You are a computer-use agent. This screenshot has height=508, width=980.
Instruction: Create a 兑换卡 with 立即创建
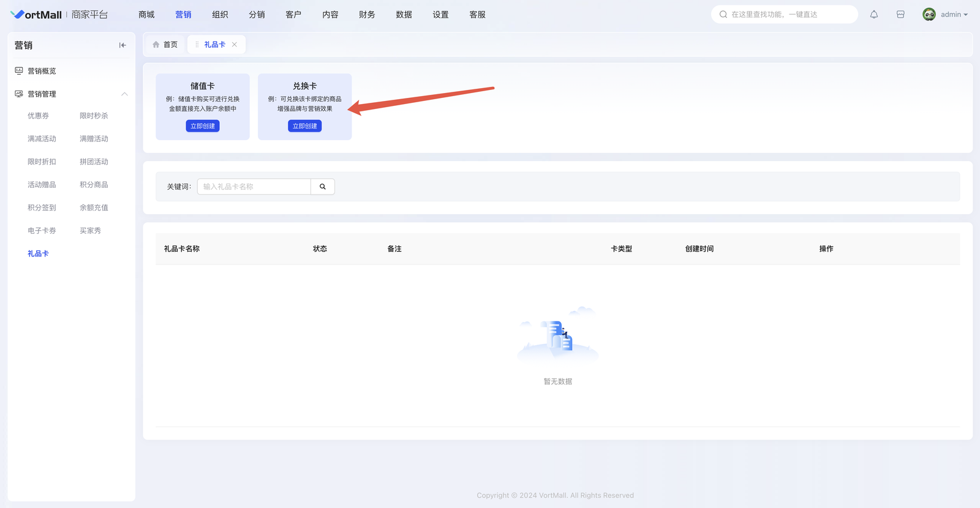click(x=305, y=126)
